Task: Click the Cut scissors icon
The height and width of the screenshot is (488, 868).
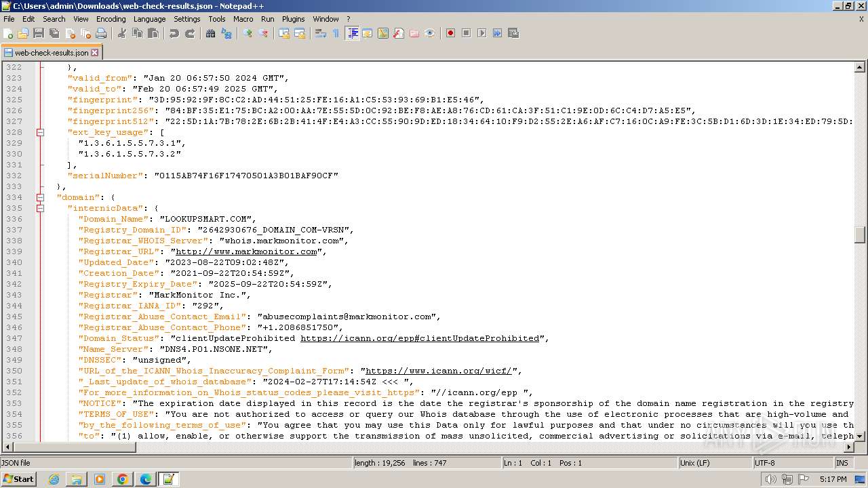Action: click(x=122, y=33)
